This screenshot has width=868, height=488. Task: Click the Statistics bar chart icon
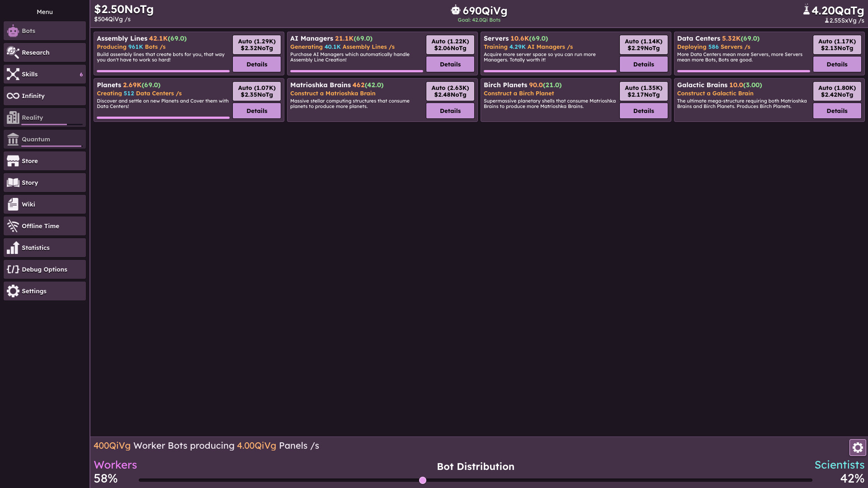(x=13, y=248)
